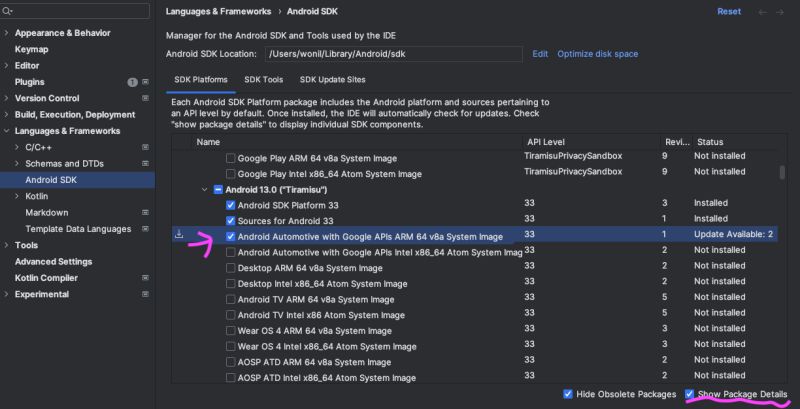Uncheck Sources for Android 33

coord(231,221)
